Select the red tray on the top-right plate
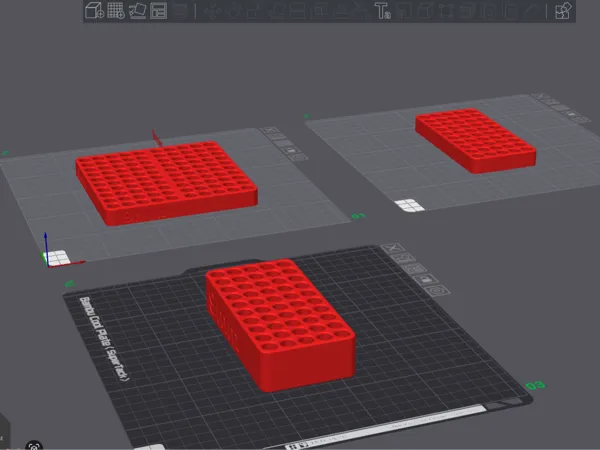Image resolution: width=600 pixels, height=450 pixels. pos(475,140)
